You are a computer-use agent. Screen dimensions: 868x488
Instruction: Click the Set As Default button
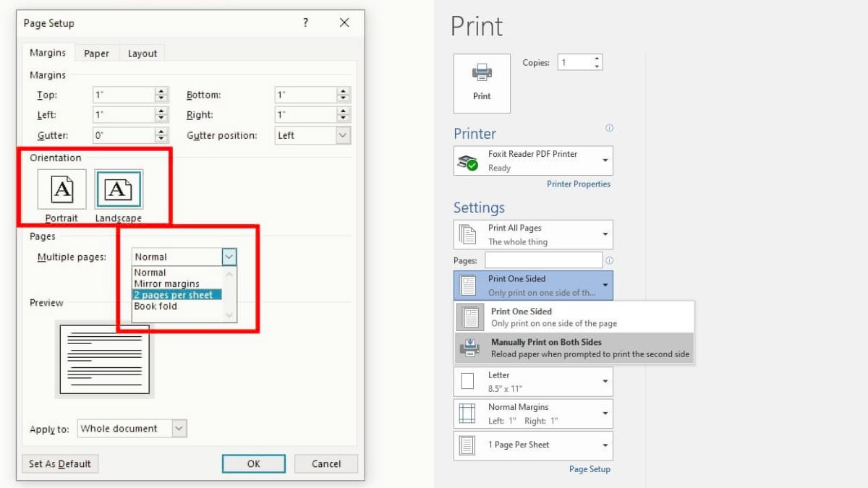[x=60, y=464]
